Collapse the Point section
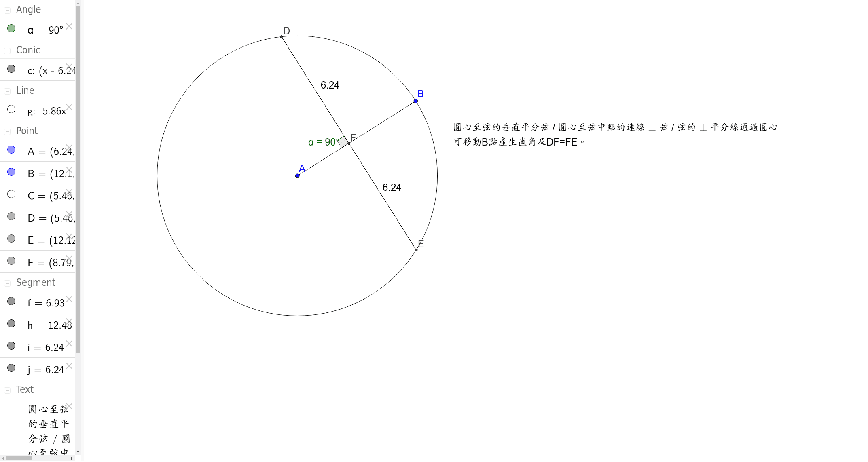This screenshot has height=462, width=868. (x=7, y=131)
